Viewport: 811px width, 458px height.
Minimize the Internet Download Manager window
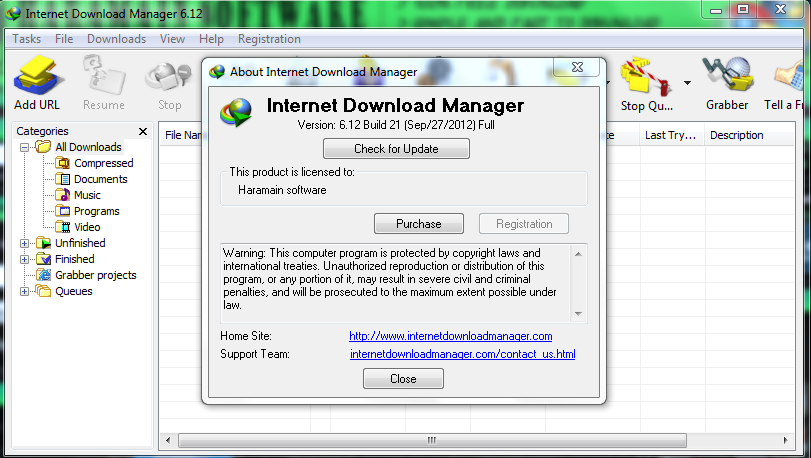pos(716,10)
